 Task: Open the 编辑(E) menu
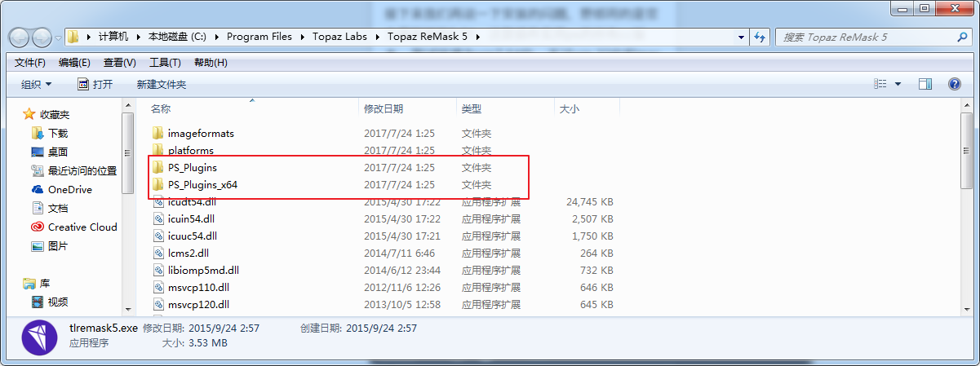(x=74, y=63)
